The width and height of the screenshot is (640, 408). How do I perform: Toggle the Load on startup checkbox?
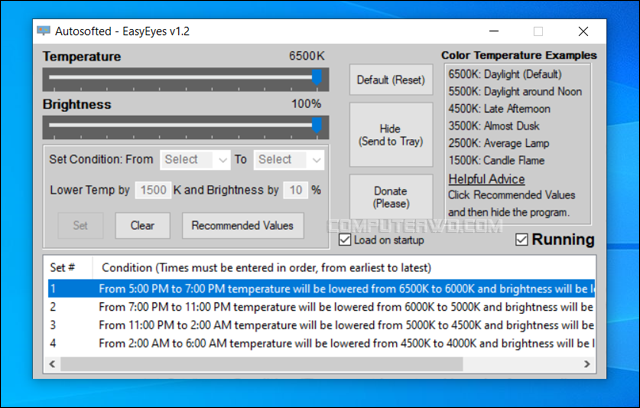[x=345, y=240]
